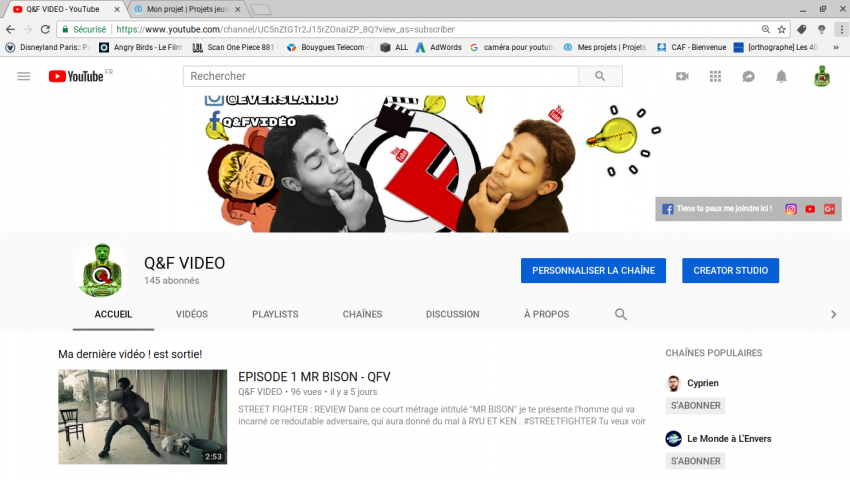
Task: Go to the YouTube home logo
Action: [x=76, y=76]
